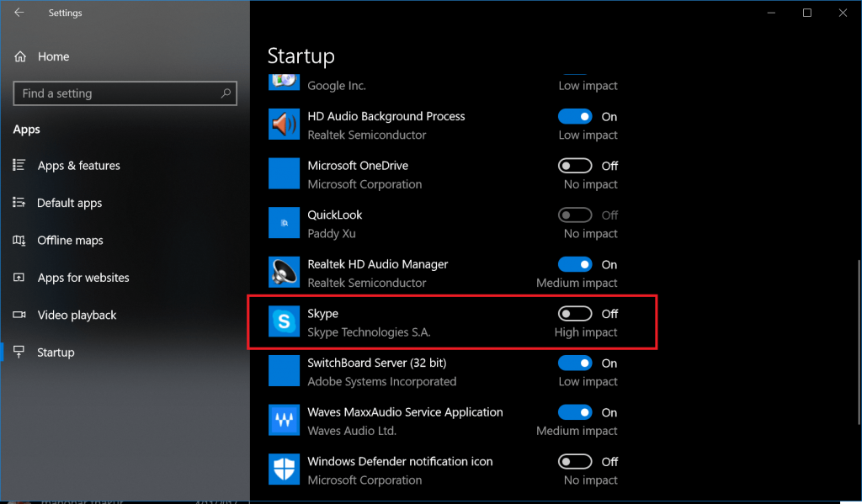Select Startup in the sidebar

click(x=125, y=353)
